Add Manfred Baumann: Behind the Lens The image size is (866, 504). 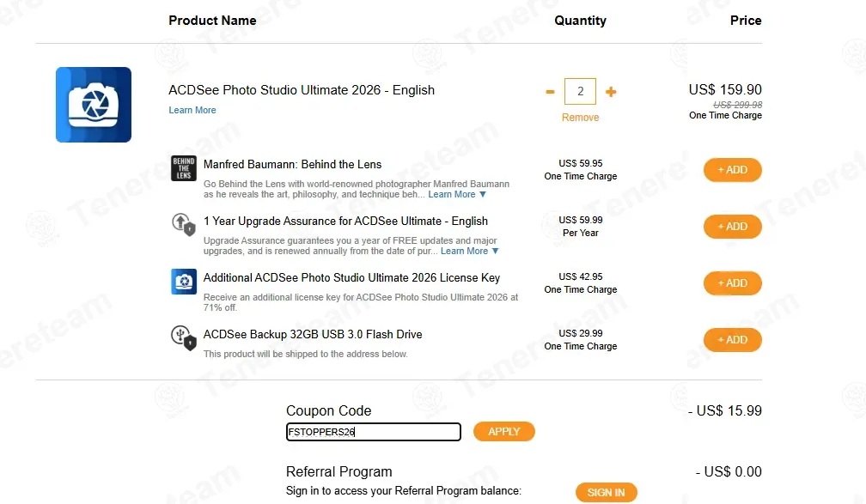732,170
